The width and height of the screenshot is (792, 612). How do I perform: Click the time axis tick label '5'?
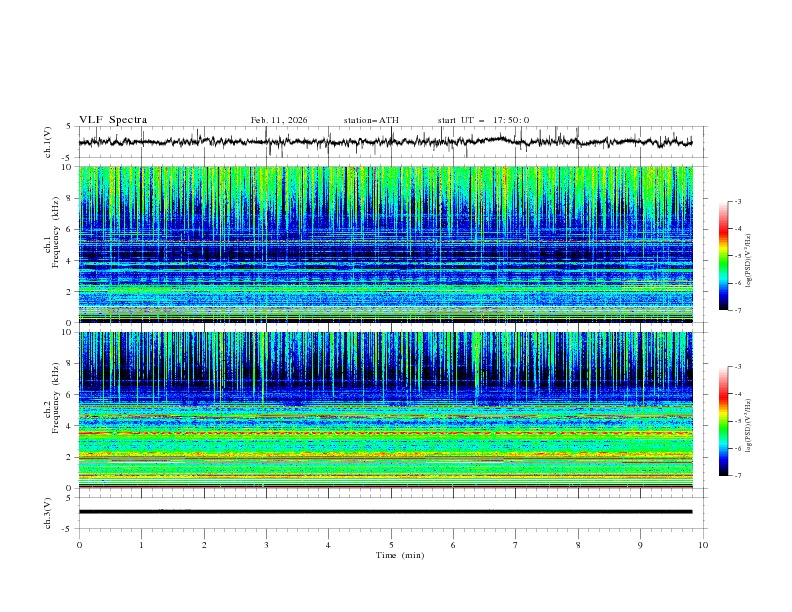pos(391,545)
